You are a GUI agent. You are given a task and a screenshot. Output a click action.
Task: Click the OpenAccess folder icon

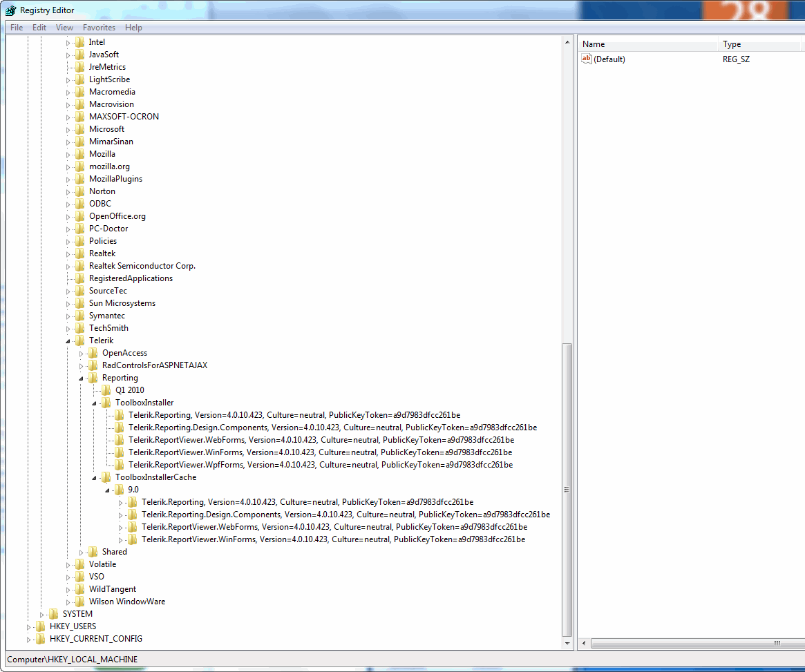tap(93, 353)
